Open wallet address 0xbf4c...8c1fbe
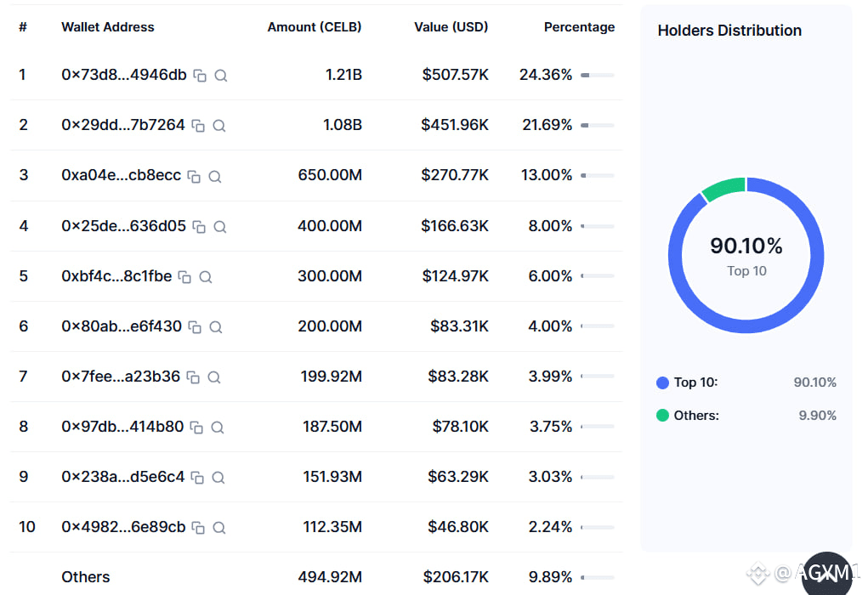The image size is (868, 595). 116,276
